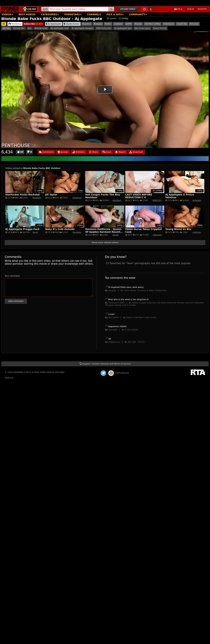
Task: Open uploader link Sayzz
Action: click(35, 232)
